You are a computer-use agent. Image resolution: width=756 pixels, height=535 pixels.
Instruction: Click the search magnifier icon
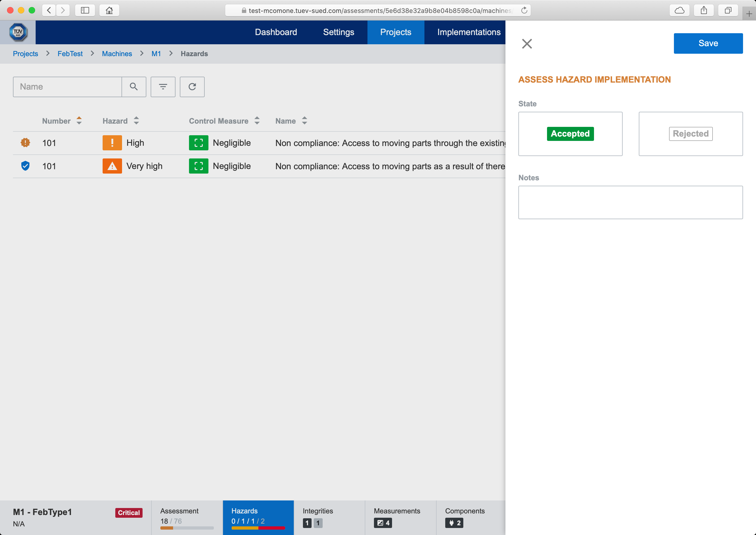tap(133, 87)
